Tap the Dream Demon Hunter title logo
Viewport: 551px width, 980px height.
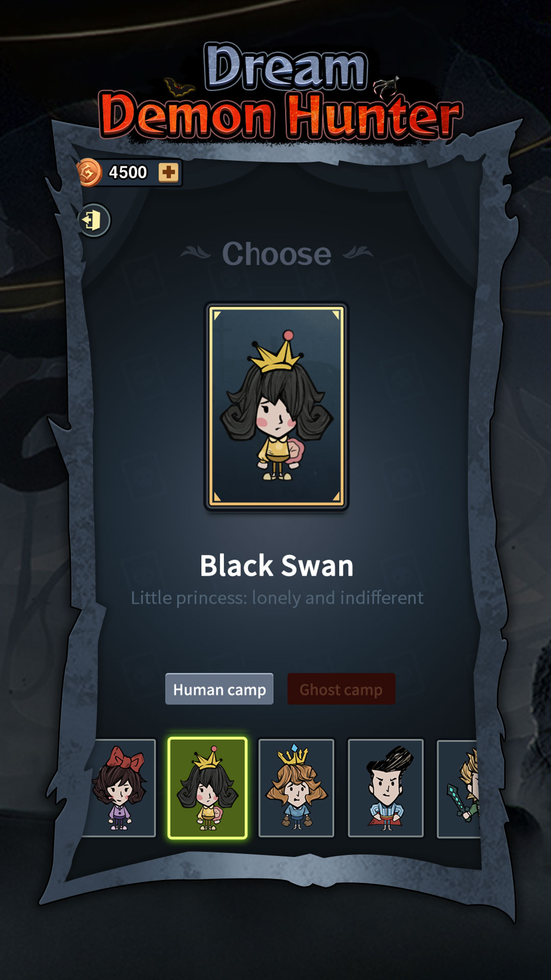[x=281, y=92]
